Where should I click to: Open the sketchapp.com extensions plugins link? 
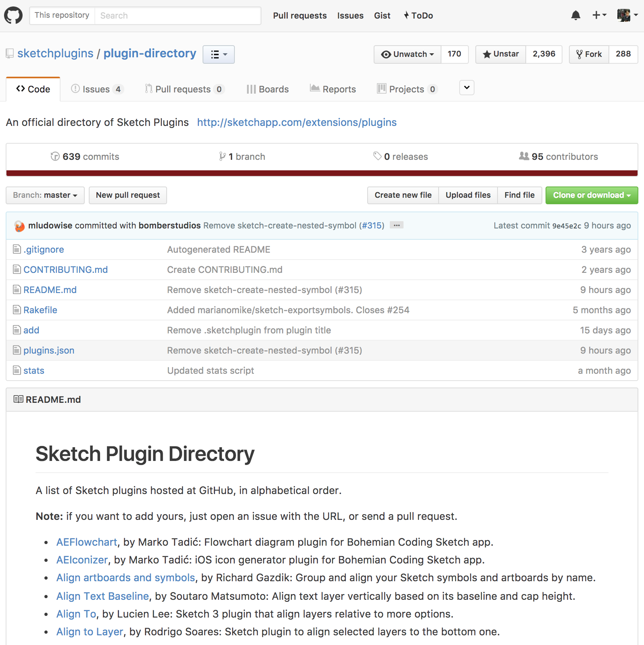pos(297,122)
